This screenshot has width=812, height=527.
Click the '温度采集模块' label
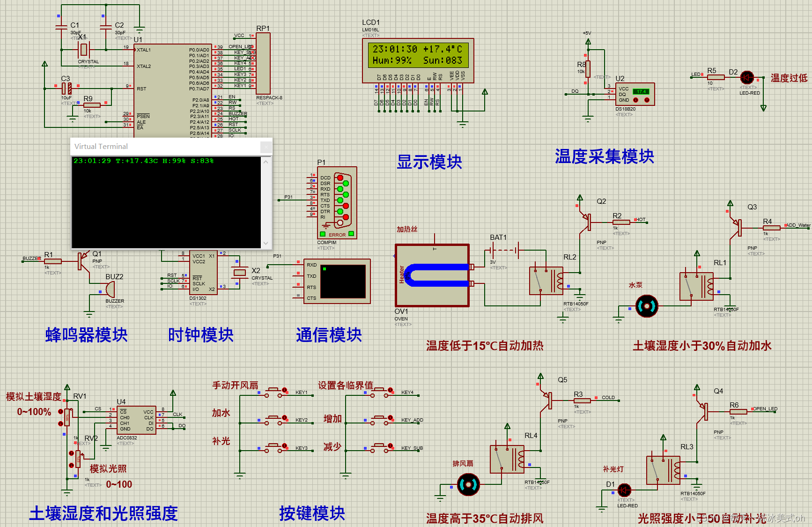click(x=605, y=156)
